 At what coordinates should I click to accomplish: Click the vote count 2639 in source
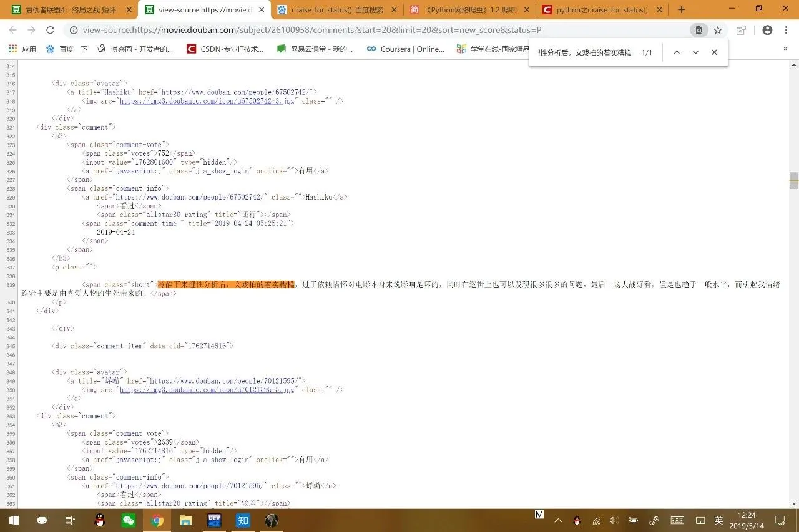pos(165,442)
